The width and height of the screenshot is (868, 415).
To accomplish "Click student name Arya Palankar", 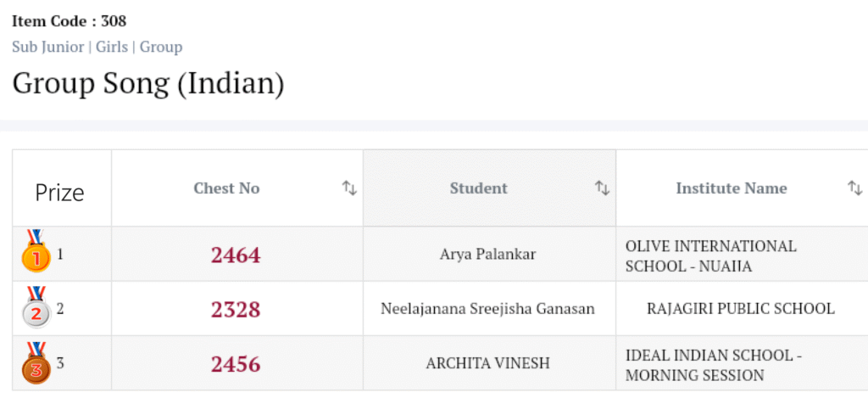I will click(487, 255).
